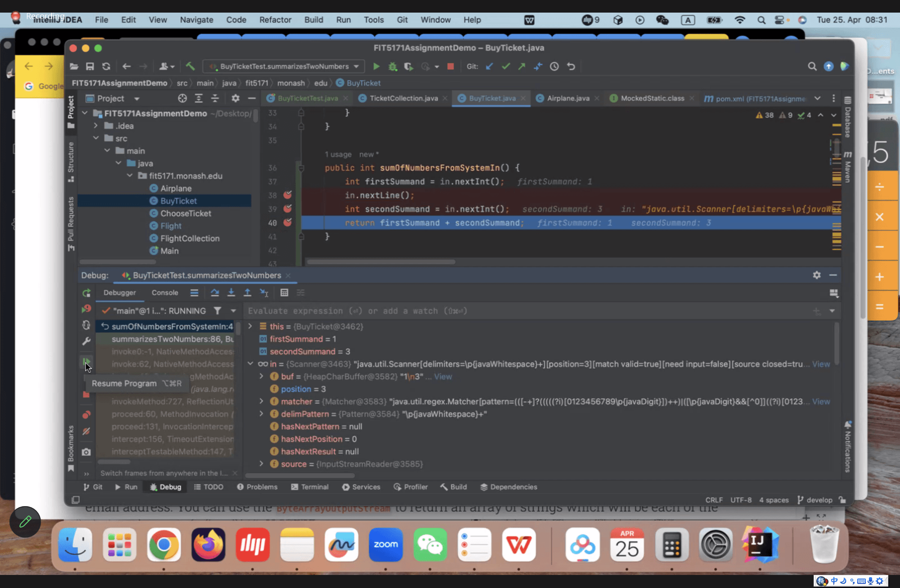This screenshot has width=900, height=588.
Task: Select ChooseTicket class in project tree
Action: pos(185,213)
